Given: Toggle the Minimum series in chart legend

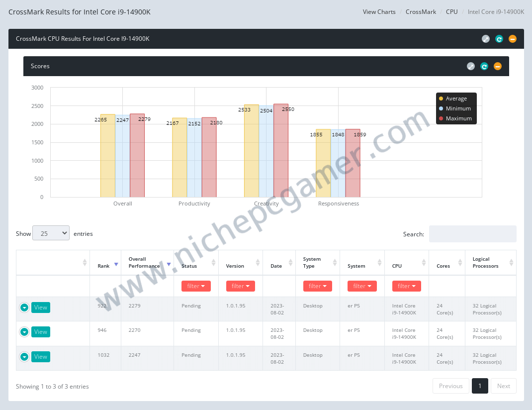Looking at the screenshot, I should [x=454, y=108].
